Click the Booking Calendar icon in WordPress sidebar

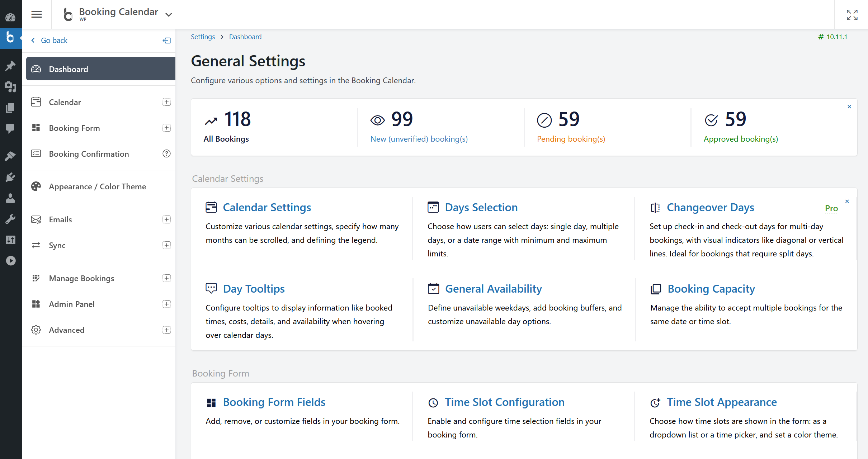(10, 37)
